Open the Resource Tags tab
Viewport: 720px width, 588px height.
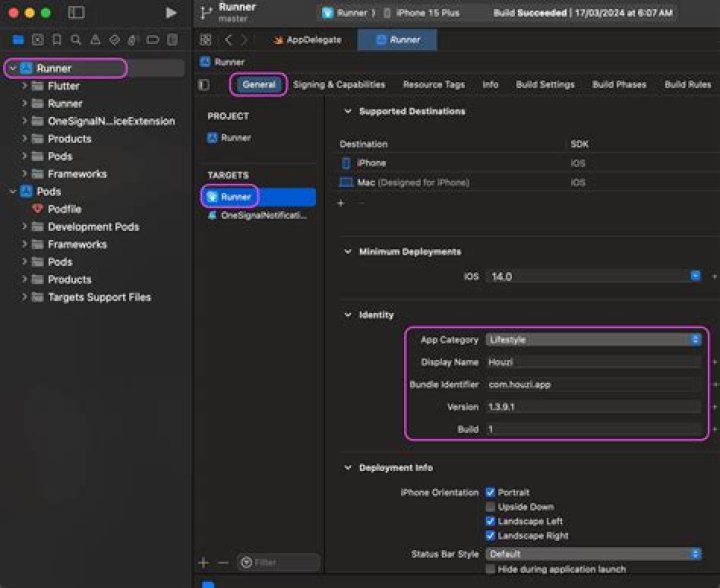coord(434,84)
